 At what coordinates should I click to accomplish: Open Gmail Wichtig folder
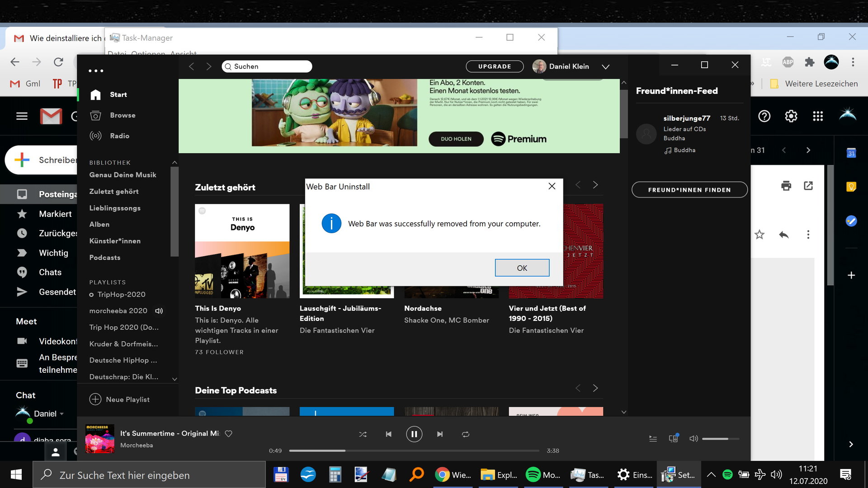[53, 253]
